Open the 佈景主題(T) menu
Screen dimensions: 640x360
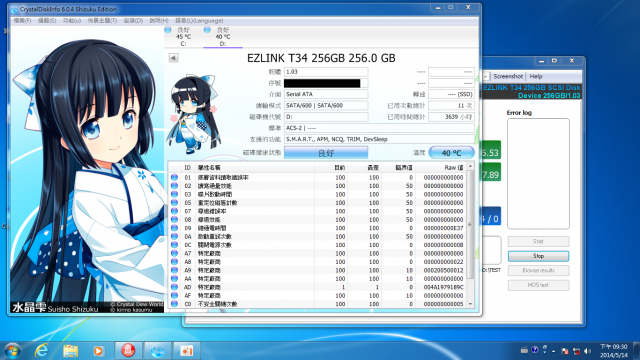click(102, 20)
